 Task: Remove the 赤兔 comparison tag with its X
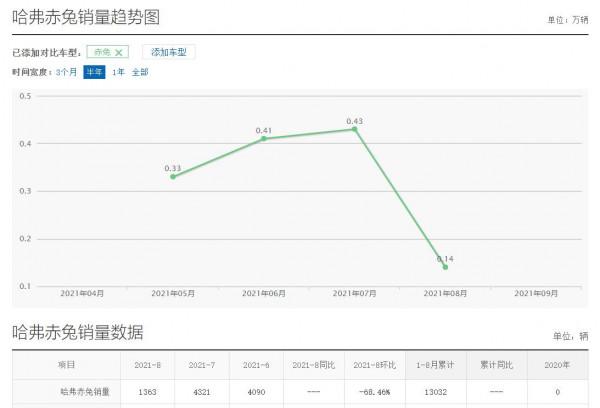119,52
